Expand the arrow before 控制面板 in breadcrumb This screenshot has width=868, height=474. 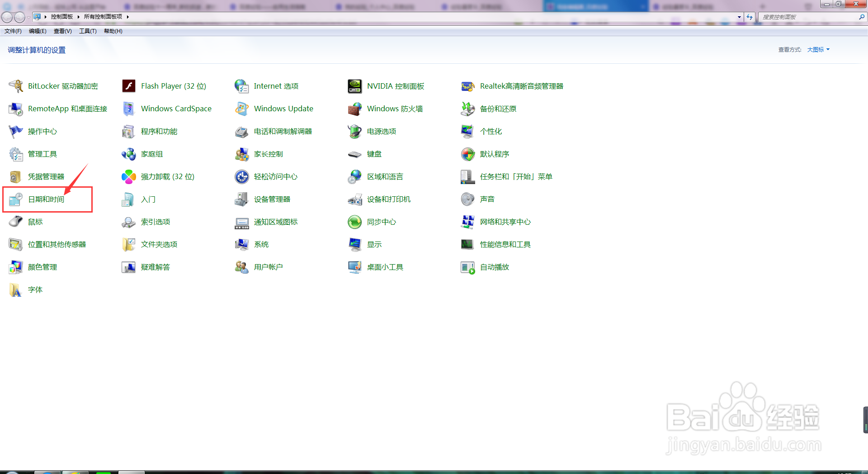coord(46,17)
